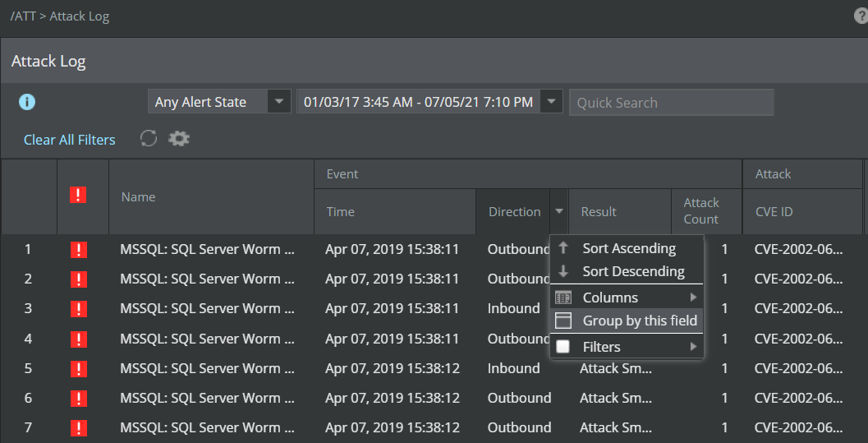Image resolution: width=868 pixels, height=443 pixels.
Task: Click the red alert icon in row 1
Action: (x=79, y=250)
